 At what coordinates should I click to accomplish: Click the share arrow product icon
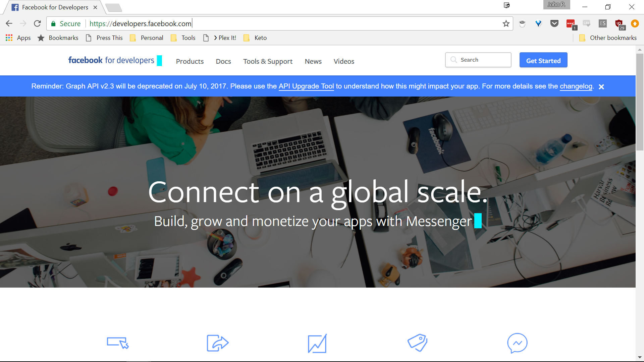(217, 343)
